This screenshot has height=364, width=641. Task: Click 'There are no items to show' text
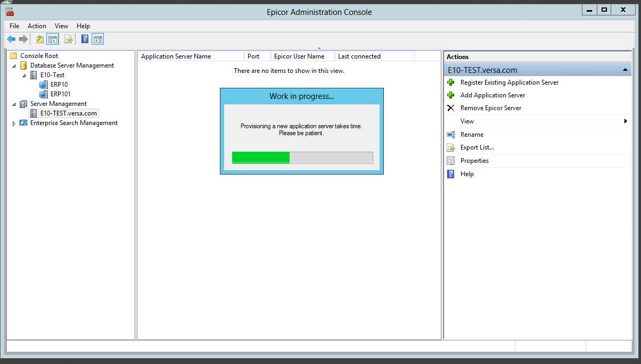pyautogui.click(x=289, y=71)
